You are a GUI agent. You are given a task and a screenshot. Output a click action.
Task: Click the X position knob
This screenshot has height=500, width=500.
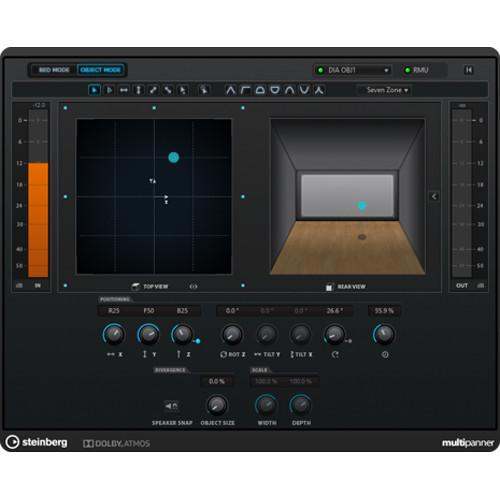click(x=114, y=334)
